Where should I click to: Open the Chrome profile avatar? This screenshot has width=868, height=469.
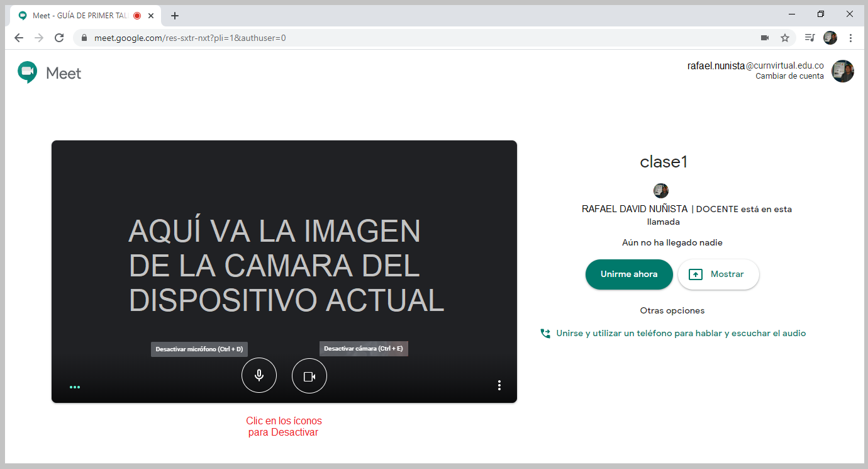click(830, 38)
